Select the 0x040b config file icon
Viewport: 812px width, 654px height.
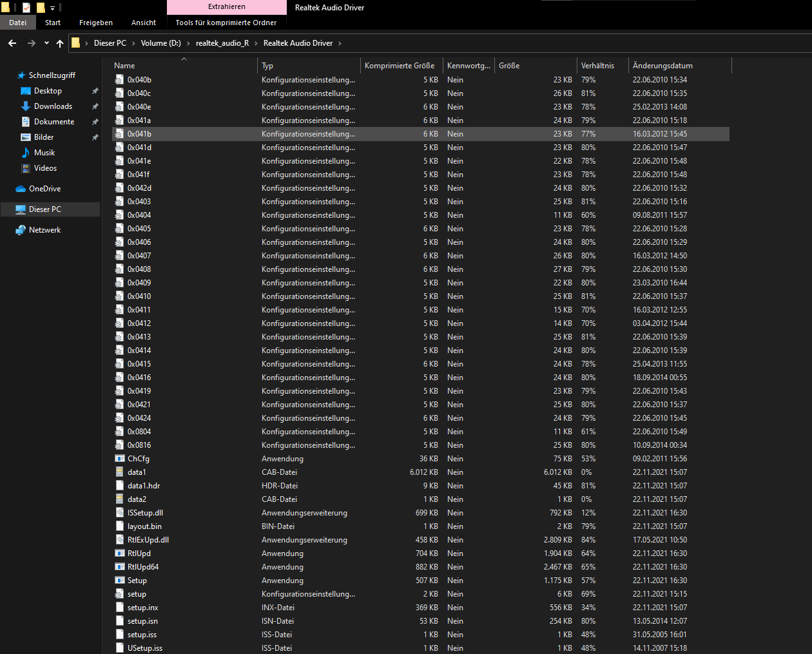(x=119, y=80)
